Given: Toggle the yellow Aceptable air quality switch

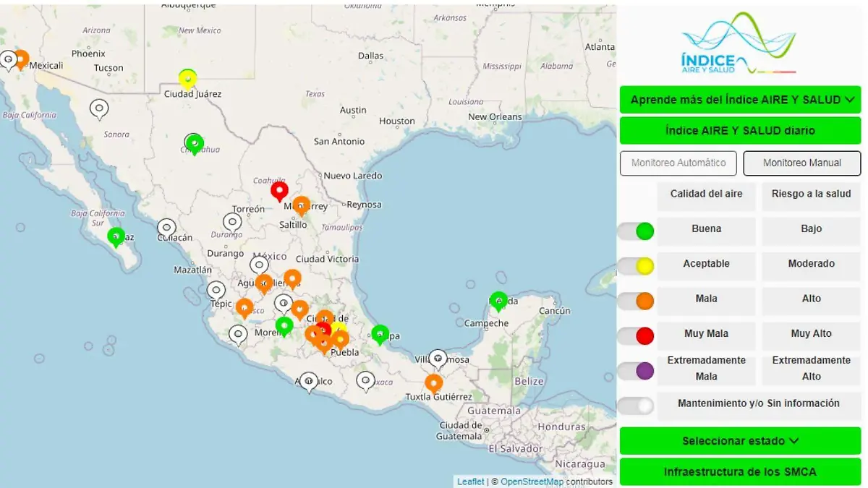Looking at the screenshot, I should tap(636, 266).
